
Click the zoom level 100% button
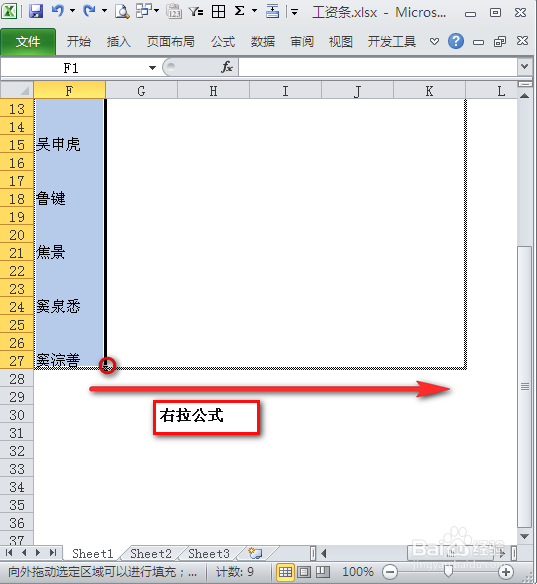point(358,572)
